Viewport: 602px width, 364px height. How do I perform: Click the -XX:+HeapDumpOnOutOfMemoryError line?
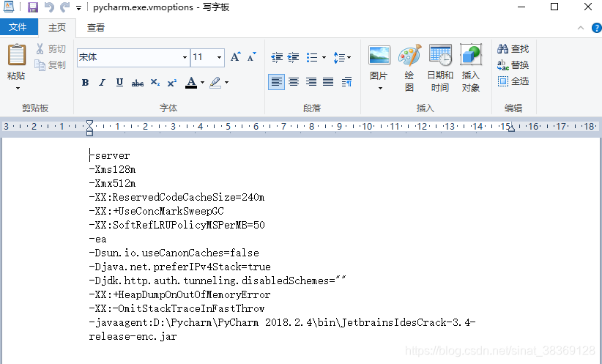179,294
